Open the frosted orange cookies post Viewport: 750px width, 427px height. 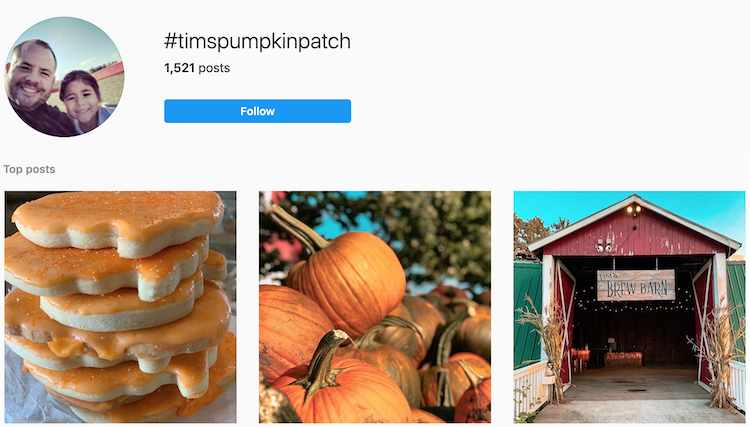tap(121, 307)
